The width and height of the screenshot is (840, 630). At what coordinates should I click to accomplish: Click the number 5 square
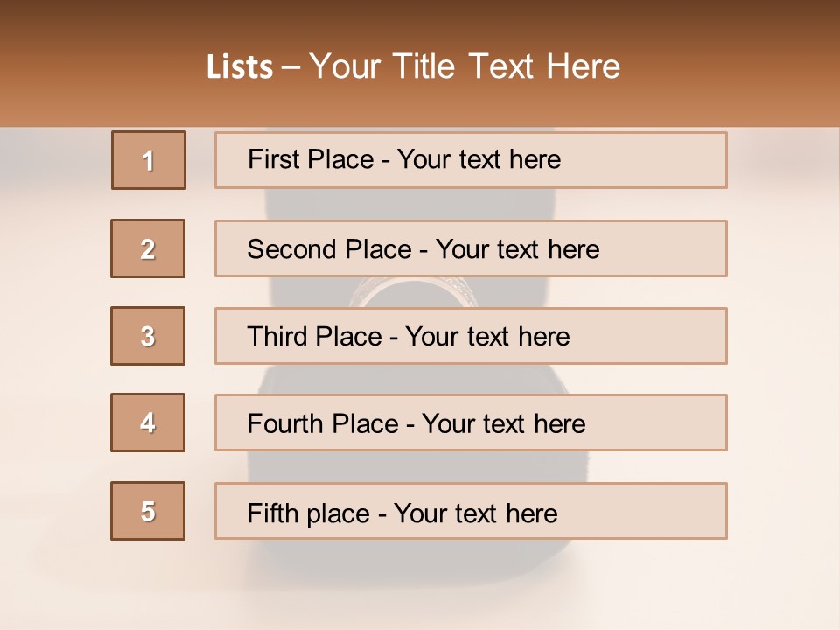(148, 511)
